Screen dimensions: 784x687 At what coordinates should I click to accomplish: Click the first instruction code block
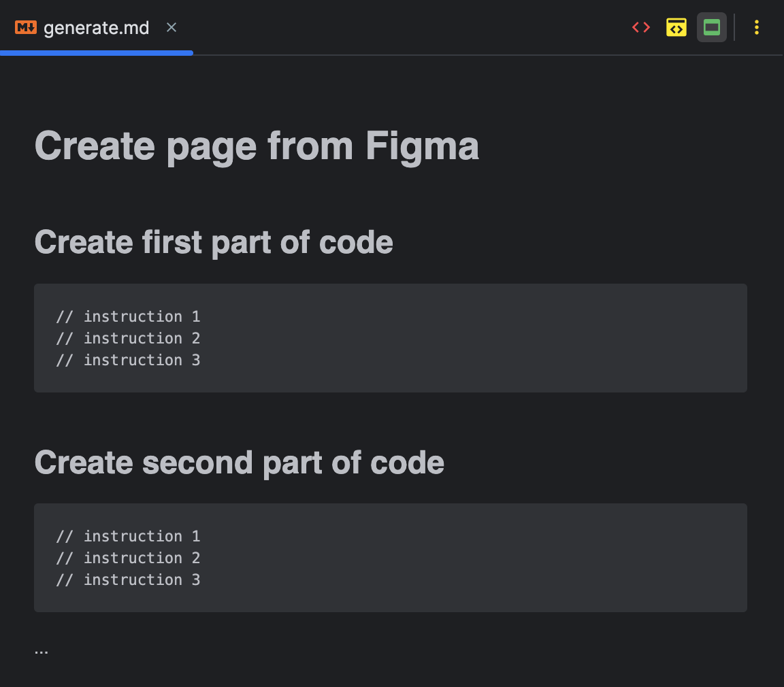(390, 338)
